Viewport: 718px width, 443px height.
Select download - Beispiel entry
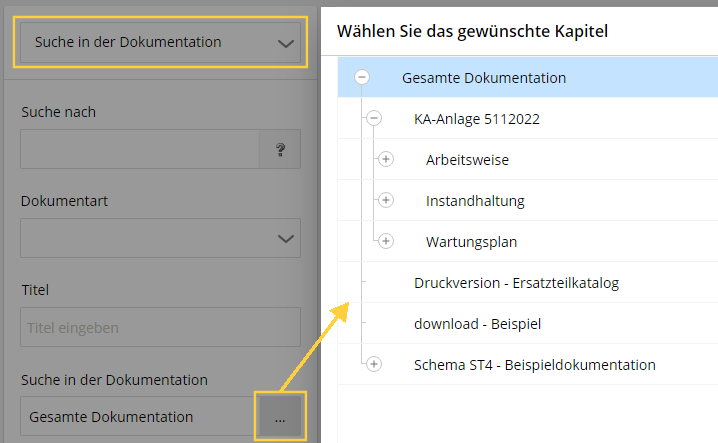point(477,324)
